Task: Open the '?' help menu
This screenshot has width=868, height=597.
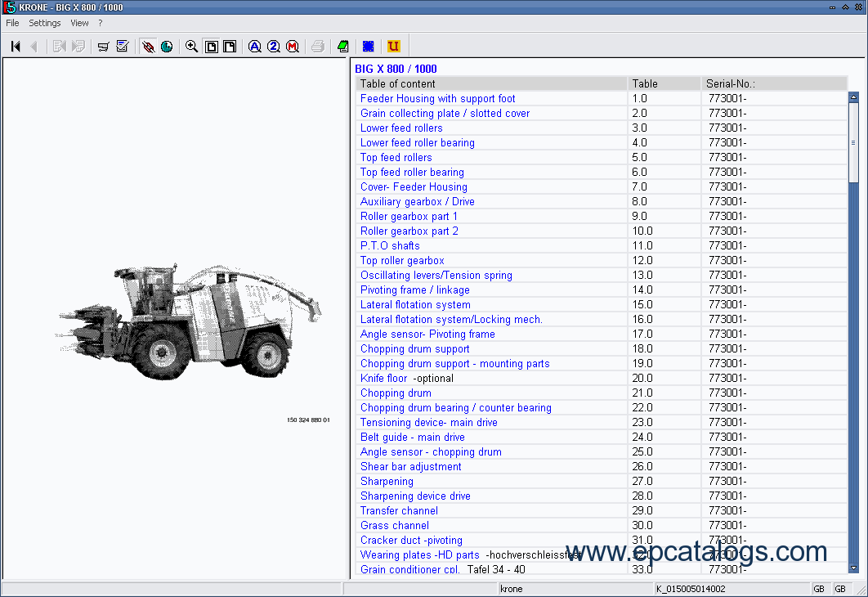Action: [101, 23]
